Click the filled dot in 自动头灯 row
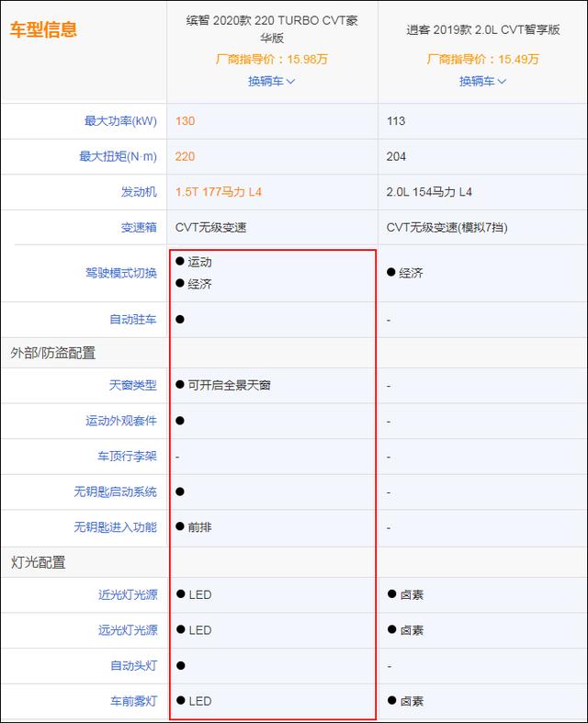Image resolution: width=588 pixels, height=723 pixels. [181, 666]
